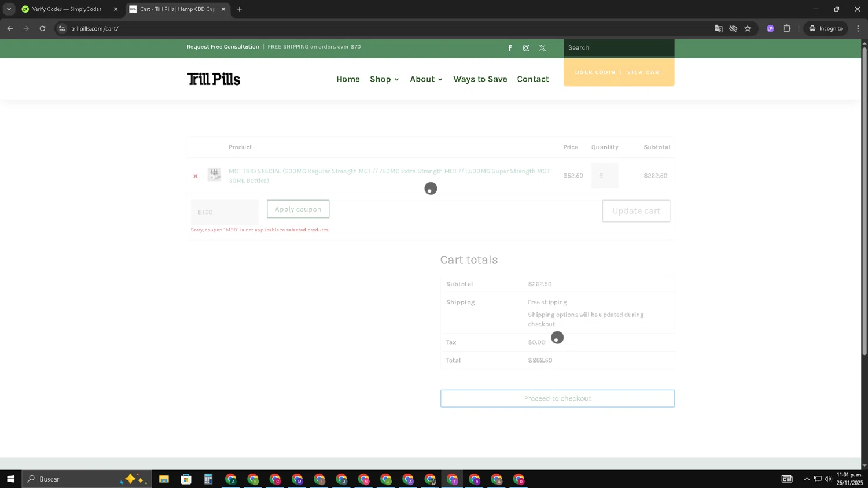This screenshot has width=868, height=488.
Task: Click the Incógnito profile chip
Action: [826, 28]
